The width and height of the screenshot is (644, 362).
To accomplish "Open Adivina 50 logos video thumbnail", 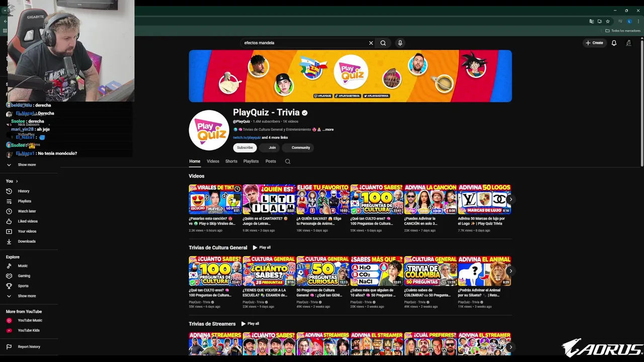I will tap(484, 200).
